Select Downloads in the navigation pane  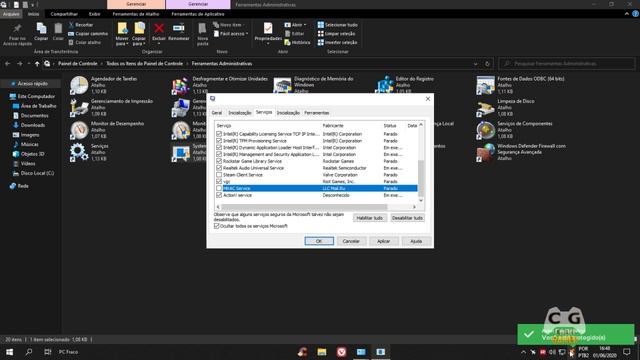coord(32,125)
